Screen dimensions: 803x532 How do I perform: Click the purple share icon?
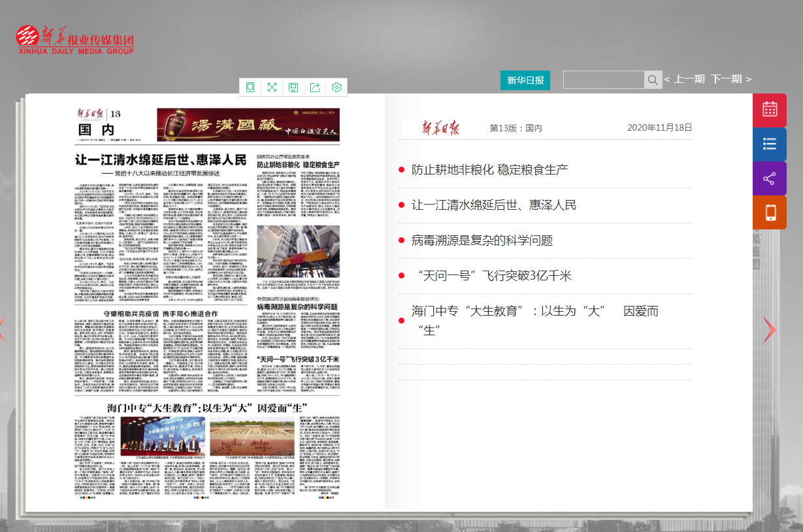(x=769, y=178)
